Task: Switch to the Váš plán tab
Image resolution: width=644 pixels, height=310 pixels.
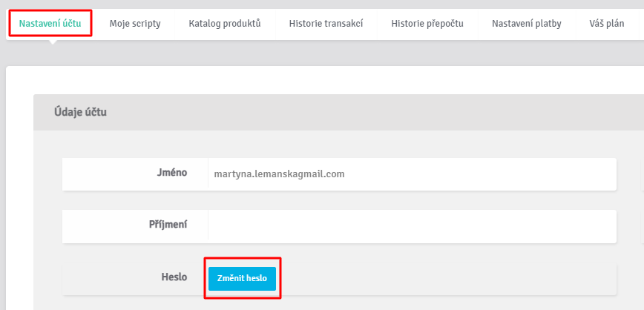Action: 607,24
